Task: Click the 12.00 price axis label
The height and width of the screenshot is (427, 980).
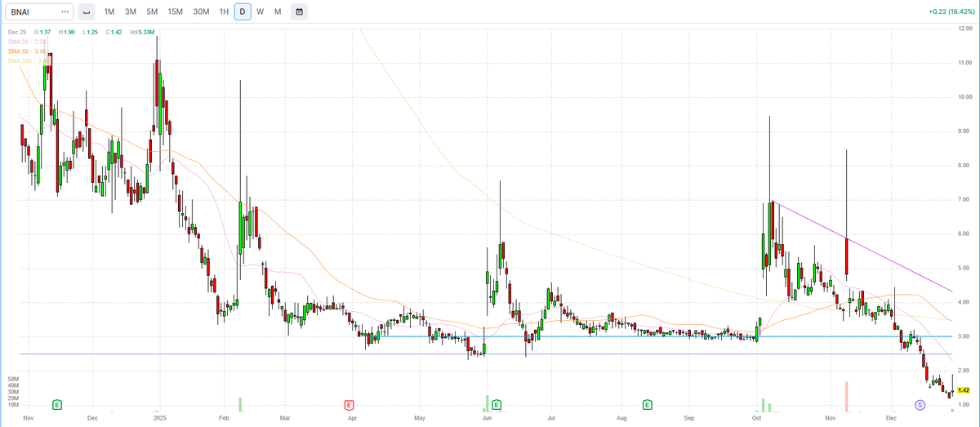Action: point(964,29)
